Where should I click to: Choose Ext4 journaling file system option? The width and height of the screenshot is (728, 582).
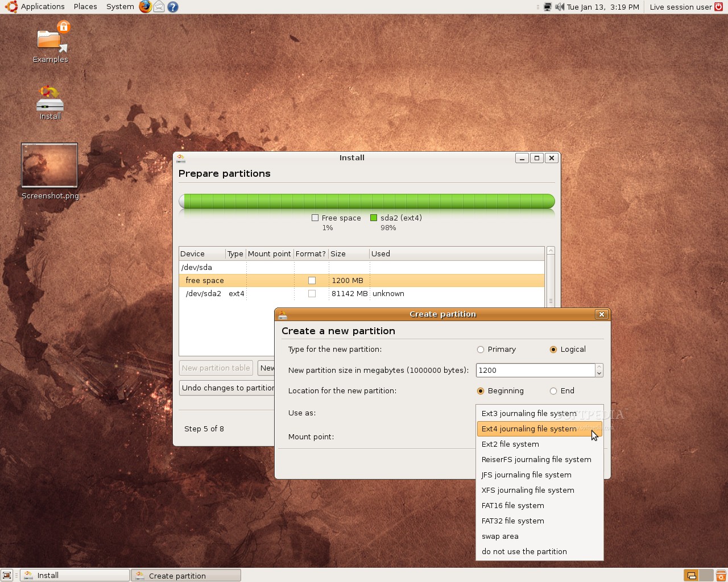point(529,429)
